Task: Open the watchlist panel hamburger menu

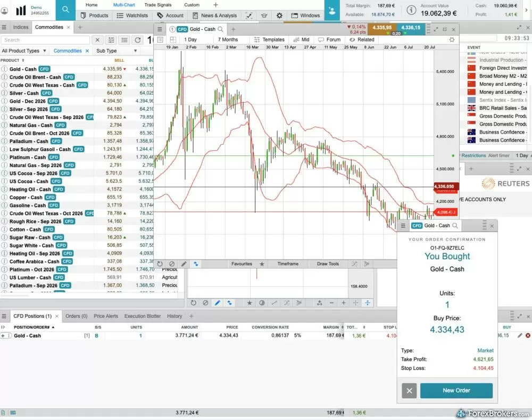Action: pos(4,27)
